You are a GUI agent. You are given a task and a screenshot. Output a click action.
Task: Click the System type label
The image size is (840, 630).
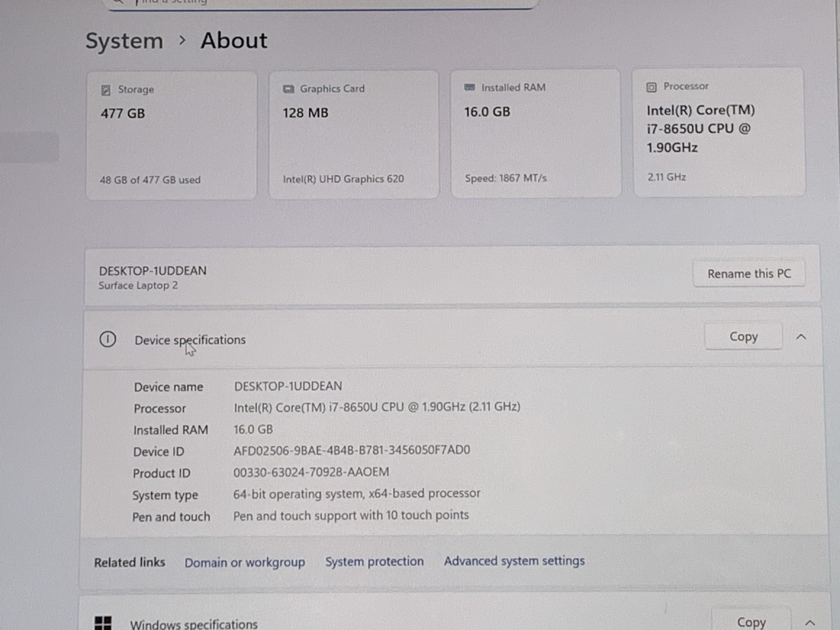pos(165,495)
